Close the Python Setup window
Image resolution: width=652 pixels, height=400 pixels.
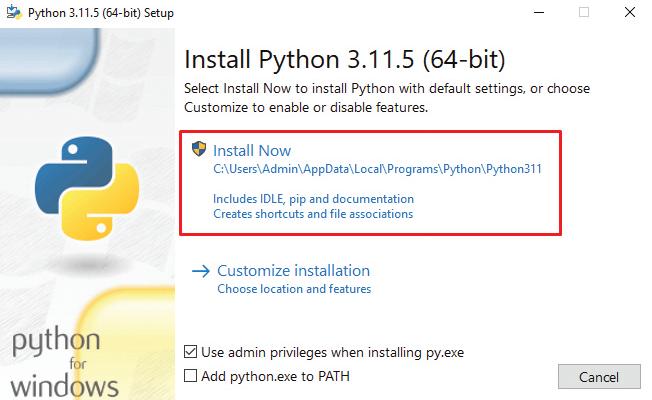[x=630, y=12]
